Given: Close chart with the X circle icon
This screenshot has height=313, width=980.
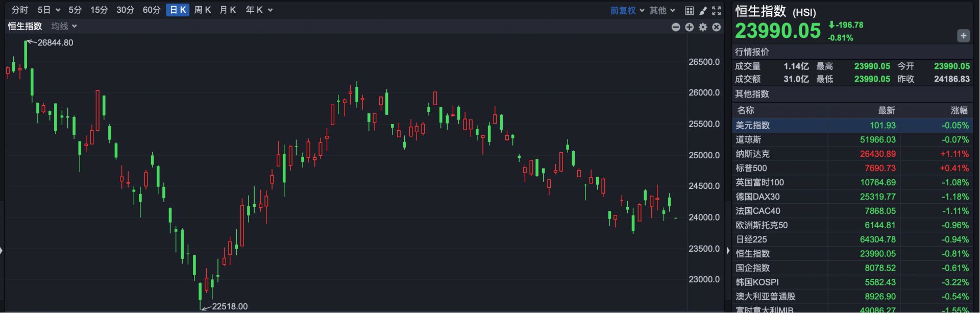Looking at the screenshot, I should pyautogui.click(x=717, y=27).
